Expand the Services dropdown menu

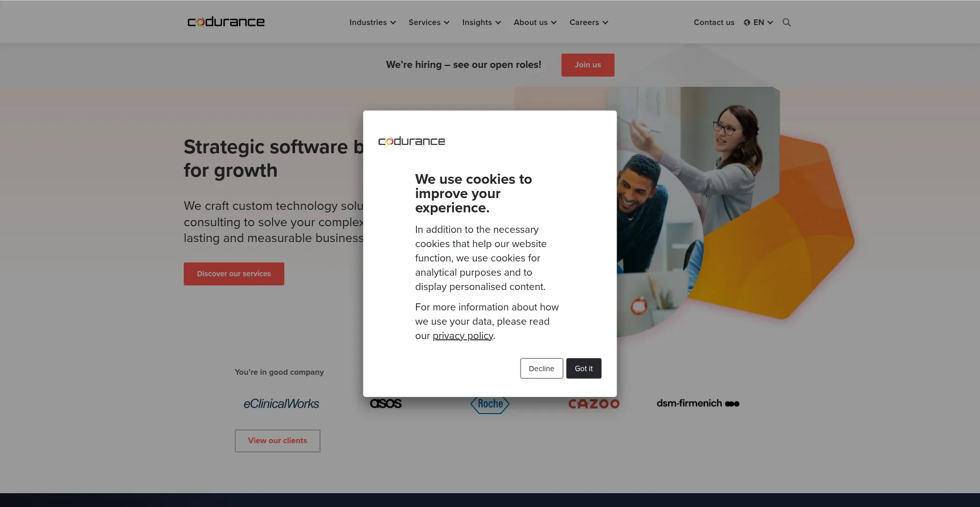[429, 22]
